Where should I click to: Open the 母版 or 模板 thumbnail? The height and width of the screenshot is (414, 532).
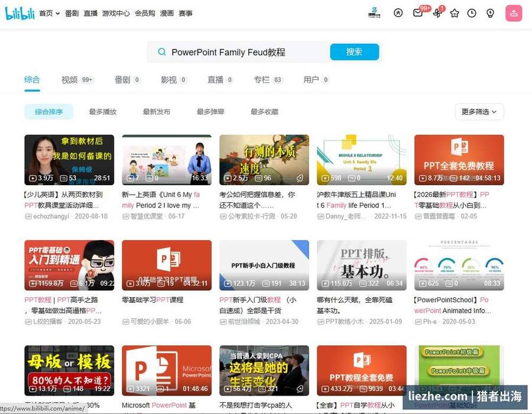tap(69, 371)
